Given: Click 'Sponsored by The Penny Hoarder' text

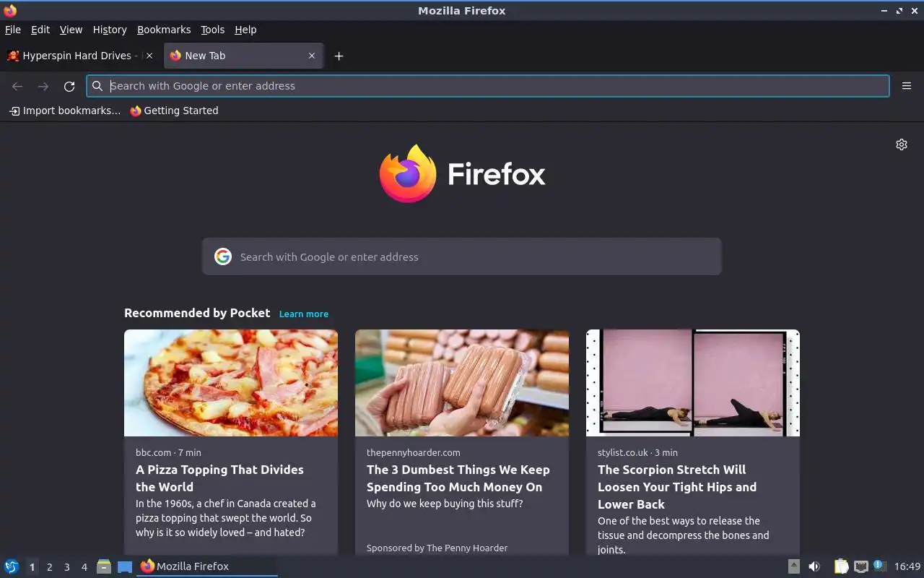Looking at the screenshot, I should (x=437, y=548).
